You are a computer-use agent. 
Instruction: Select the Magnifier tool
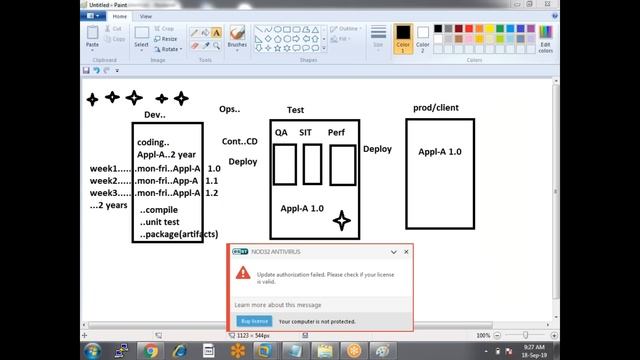pyautogui.click(x=216, y=45)
